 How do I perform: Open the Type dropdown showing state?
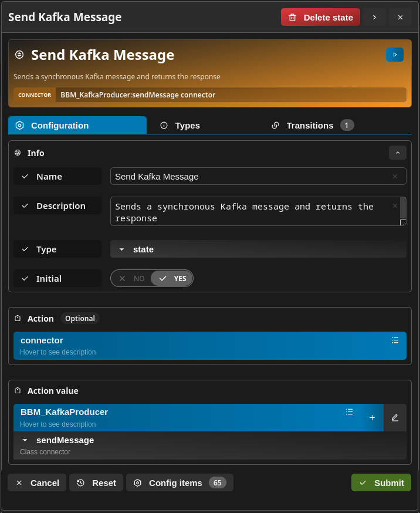pyautogui.click(x=258, y=249)
